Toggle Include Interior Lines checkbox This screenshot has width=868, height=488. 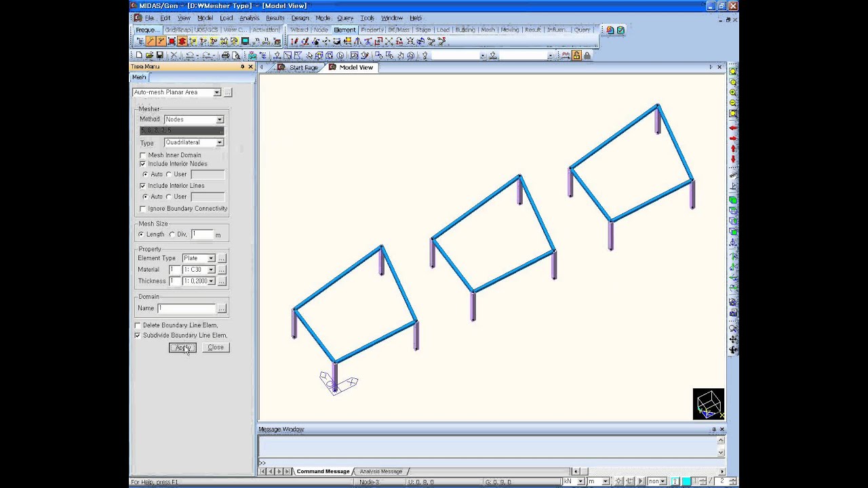pos(142,186)
